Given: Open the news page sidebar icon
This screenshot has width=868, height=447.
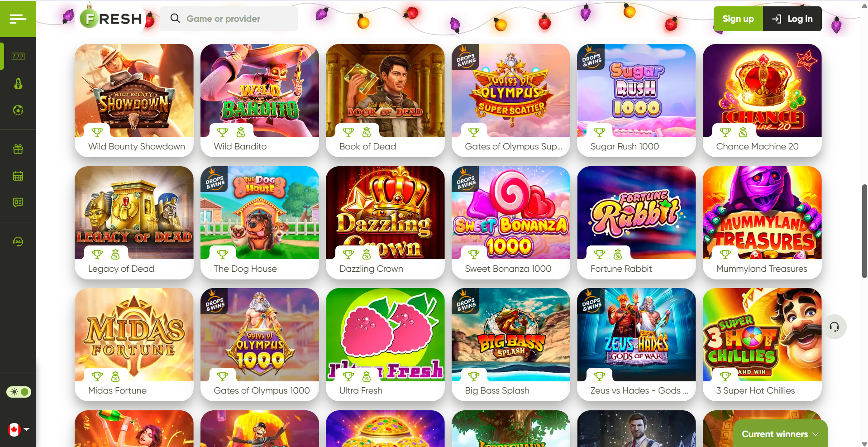Looking at the screenshot, I should (18, 202).
